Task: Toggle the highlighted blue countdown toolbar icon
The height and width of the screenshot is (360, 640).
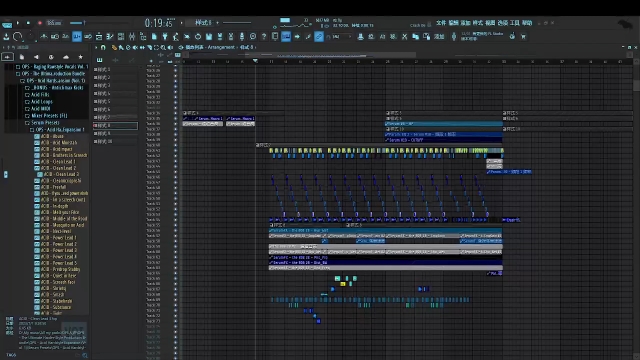Action: pyautogui.click(x=77, y=37)
